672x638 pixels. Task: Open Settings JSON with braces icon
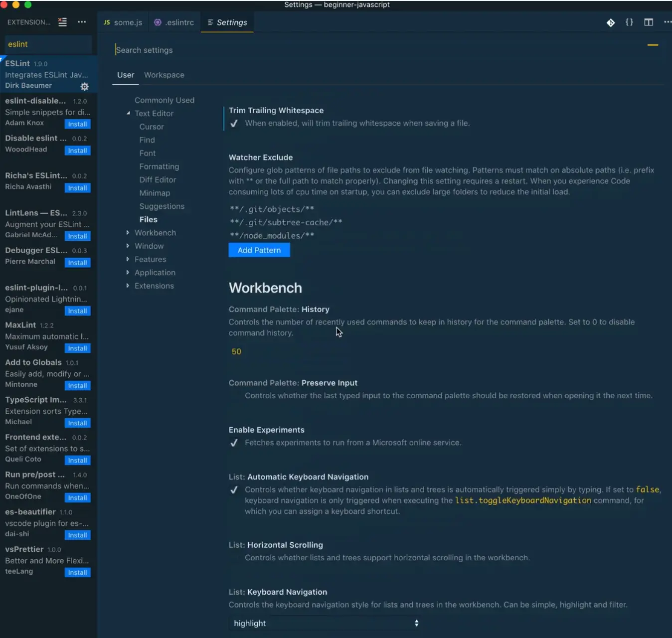(629, 22)
